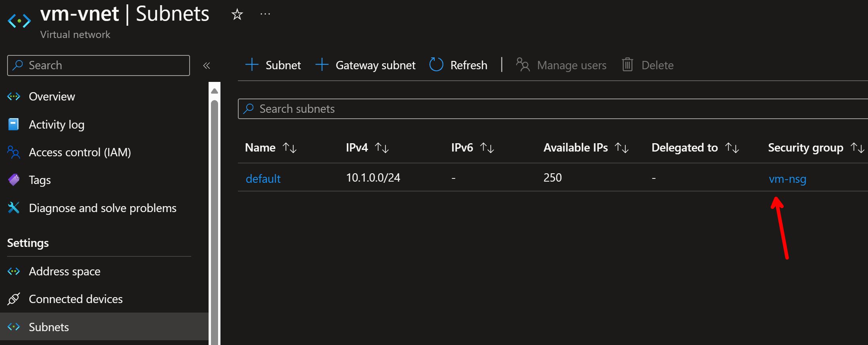The image size is (868, 345).
Task: Click the Connected devices plug icon
Action: (x=14, y=299)
